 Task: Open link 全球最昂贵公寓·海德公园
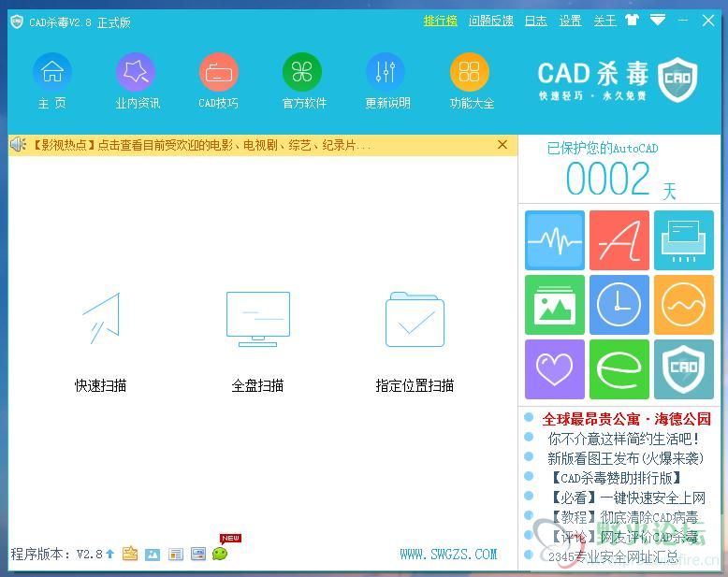[x=626, y=419]
